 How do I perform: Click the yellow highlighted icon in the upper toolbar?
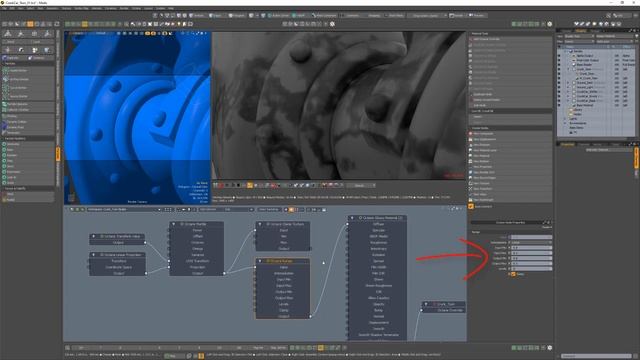click(84, 24)
